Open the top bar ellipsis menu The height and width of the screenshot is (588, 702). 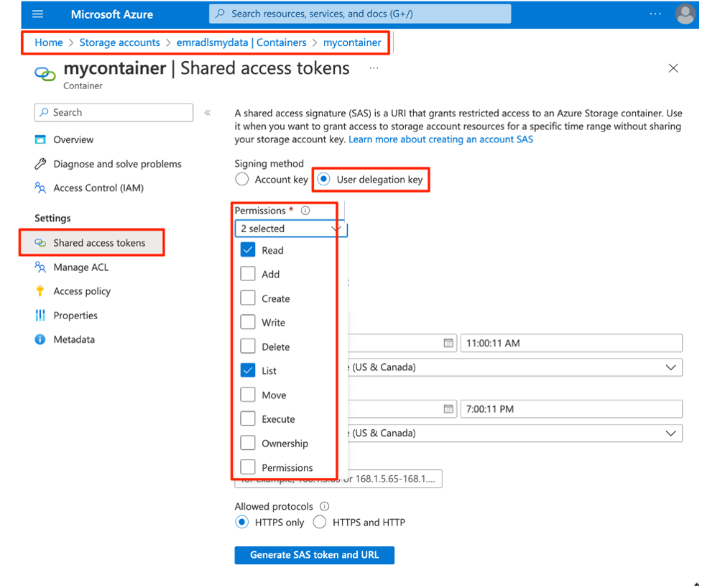(655, 14)
